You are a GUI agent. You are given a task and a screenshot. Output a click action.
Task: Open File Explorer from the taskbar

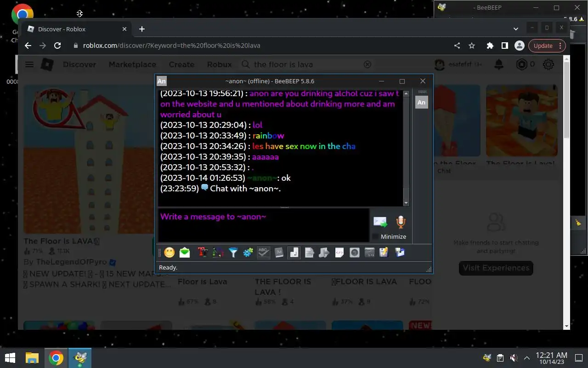pyautogui.click(x=32, y=358)
